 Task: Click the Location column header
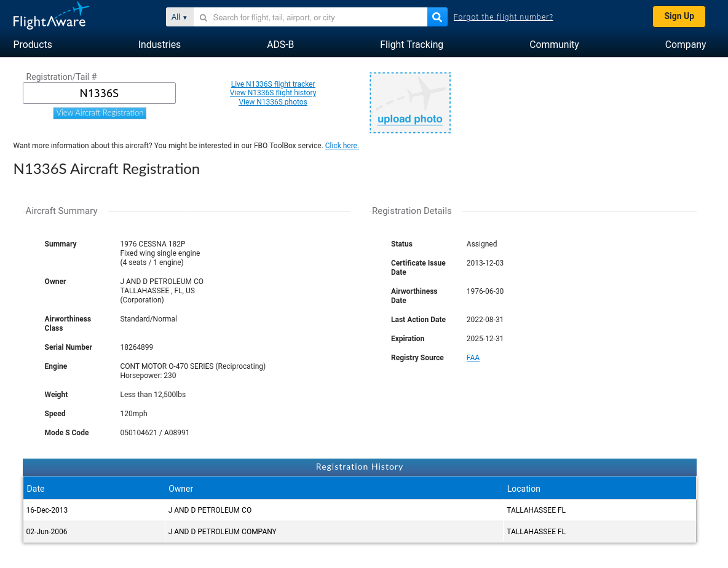click(x=523, y=489)
